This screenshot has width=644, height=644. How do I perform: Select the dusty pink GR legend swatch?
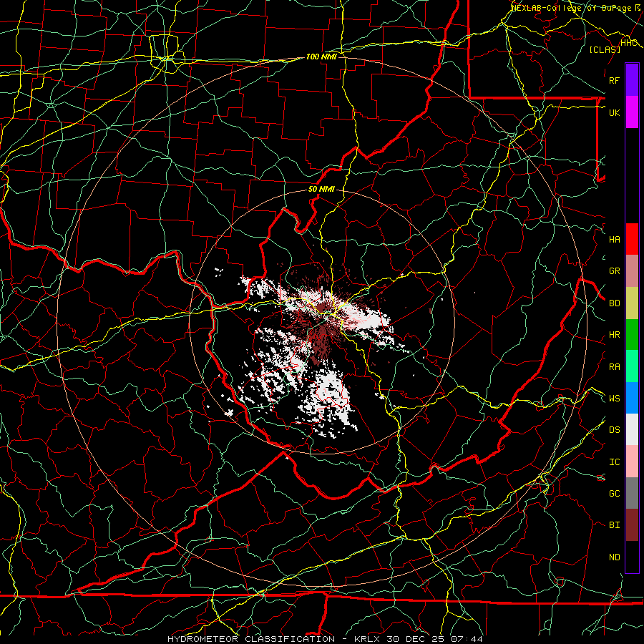(632, 271)
